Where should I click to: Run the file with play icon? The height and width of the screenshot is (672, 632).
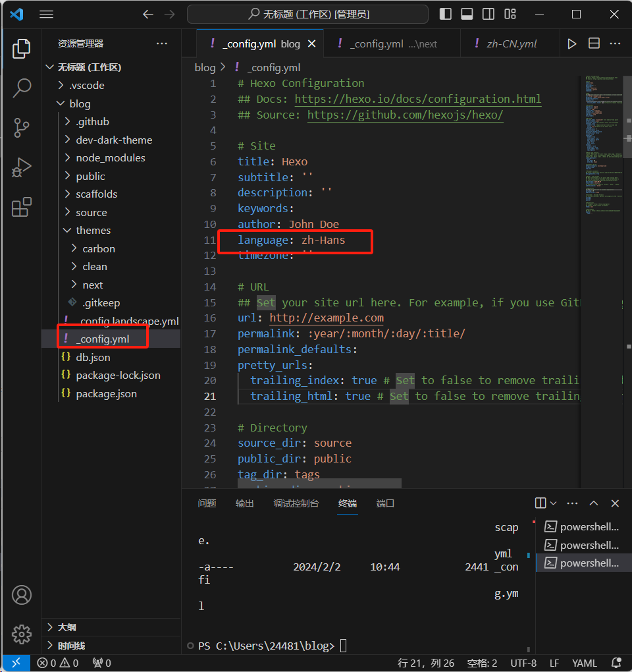[571, 43]
